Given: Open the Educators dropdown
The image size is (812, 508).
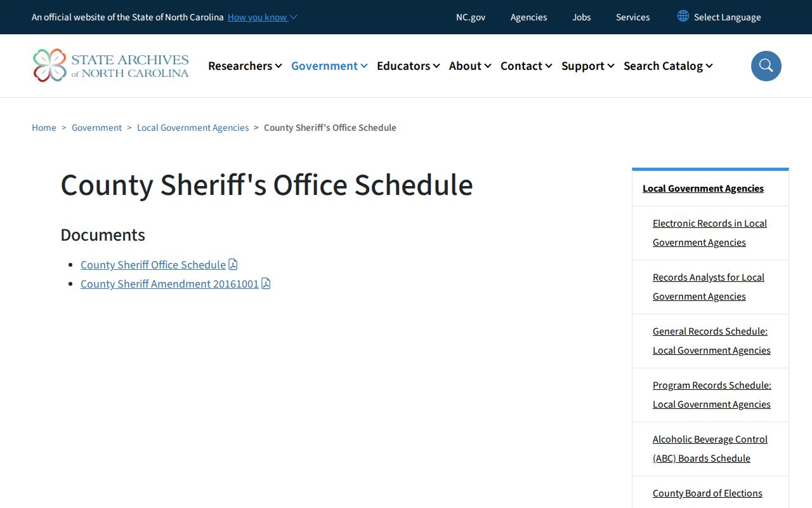Looking at the screenshot, I should [x=408, y=66].
